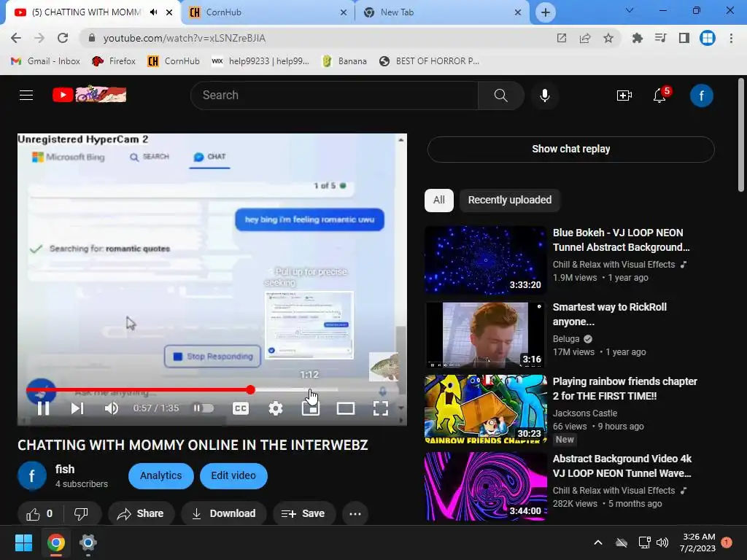Open the player settings gear
The image size is (747, 560).
275,408
